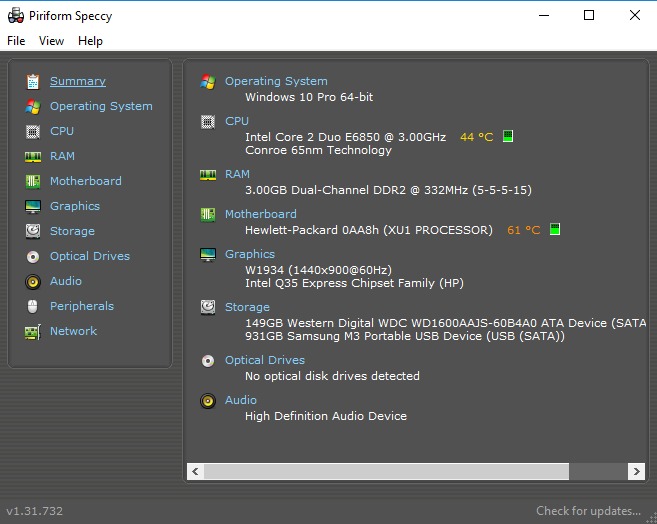Click 'Intel Core 2 Duo E6850 @ 3.00GHz' text
Image resolution: width=657 pixels, height=524 pixels.
(345, 137)
